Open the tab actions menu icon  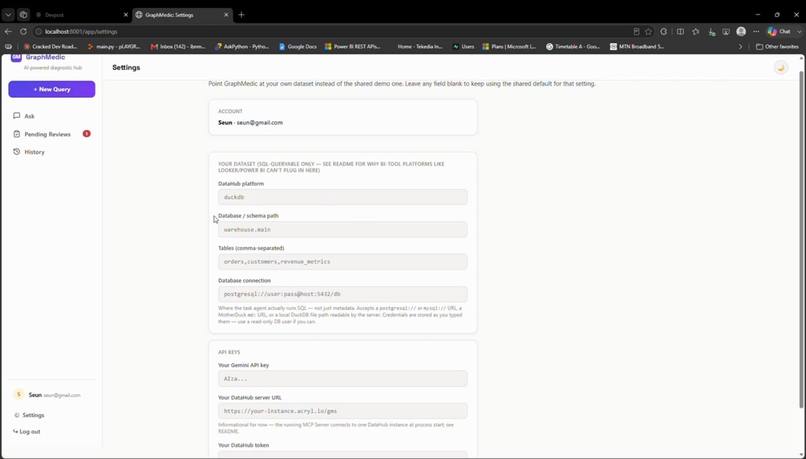tap(23, 15)
